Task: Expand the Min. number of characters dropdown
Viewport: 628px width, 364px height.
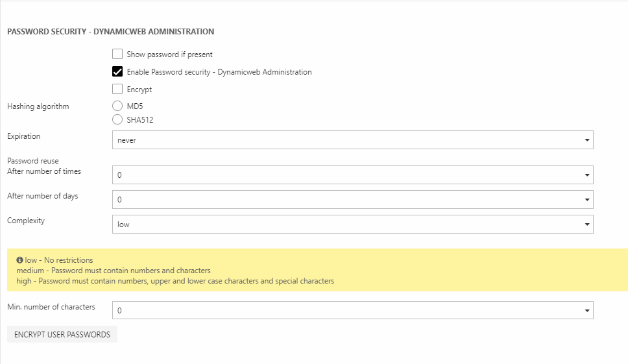Action: point(352,311)
